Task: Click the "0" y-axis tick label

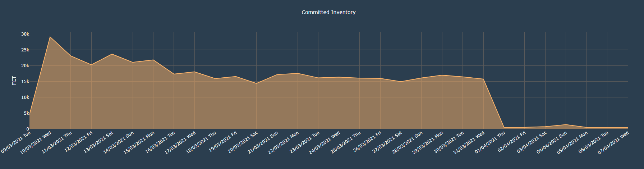Action: coord(27,129)
